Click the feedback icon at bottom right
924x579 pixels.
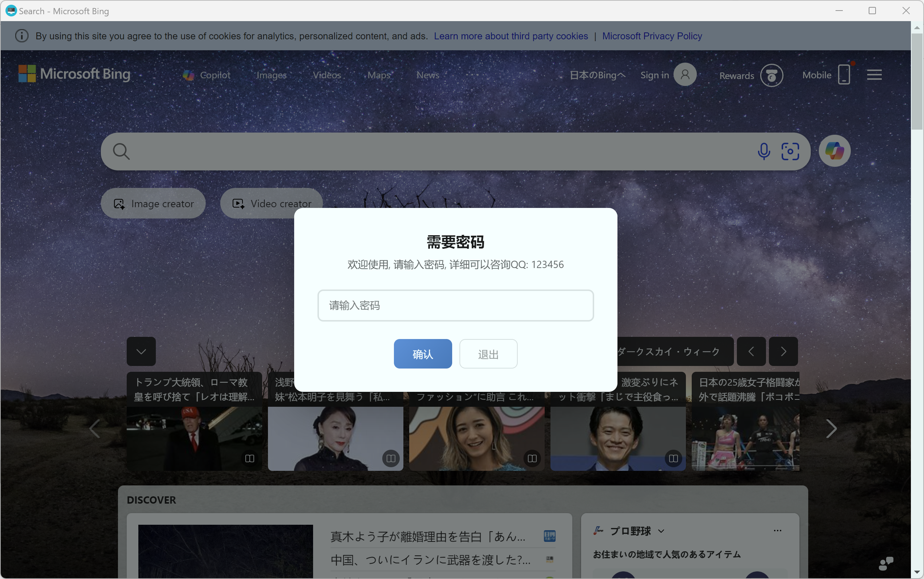click(x=885, y=563)
